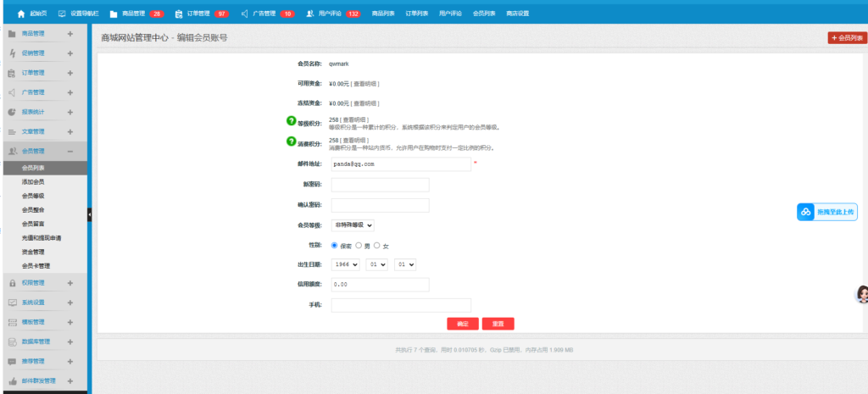Select 会员等级 in the sidebar submenu
Image resolution: width=868 pixels, height=394 pixels.
[x=33, y=196]
